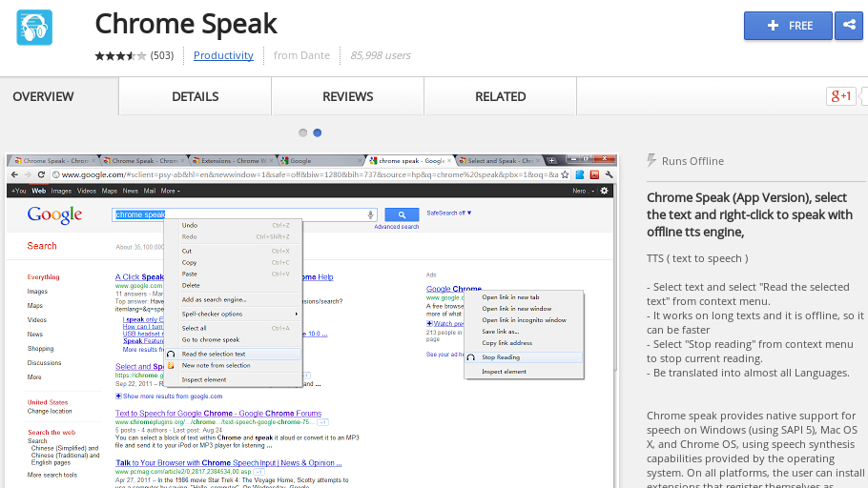This screenshot has width=868, height=488.
Task: Click the share icon button
Action: click(x=848, y=26)
